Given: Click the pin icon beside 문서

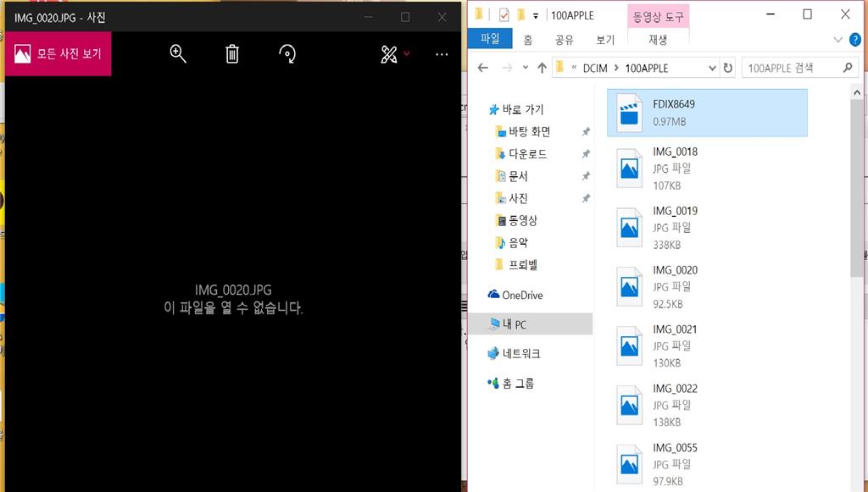Looking at the screenshot, I should coord(585,176).
